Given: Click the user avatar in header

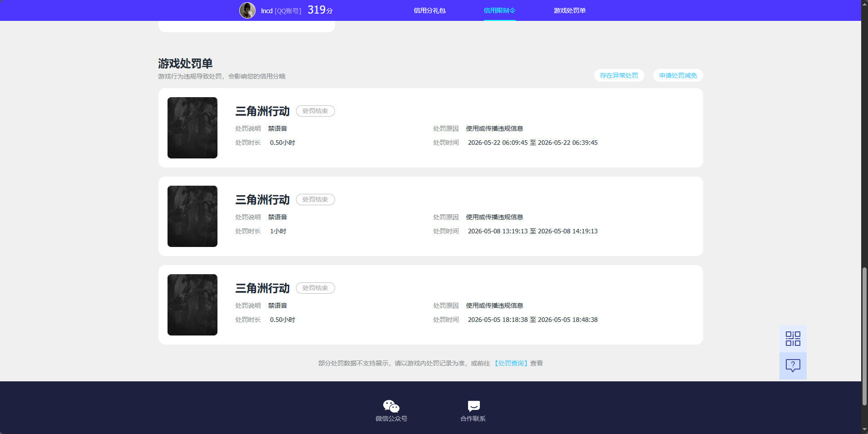Looking at the screenshot, I should tap(247, 10).
